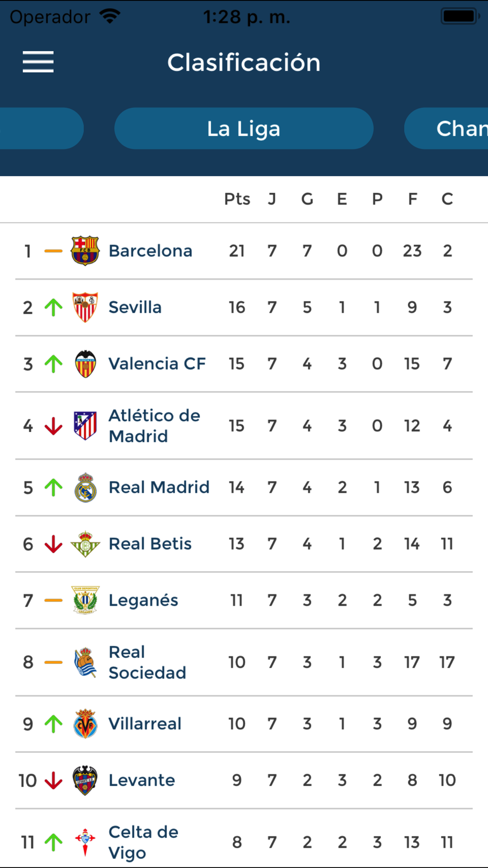Switch to the partially hidden left tab
The width and height of the screenshot is (488, 868).
tap(41, 128)
